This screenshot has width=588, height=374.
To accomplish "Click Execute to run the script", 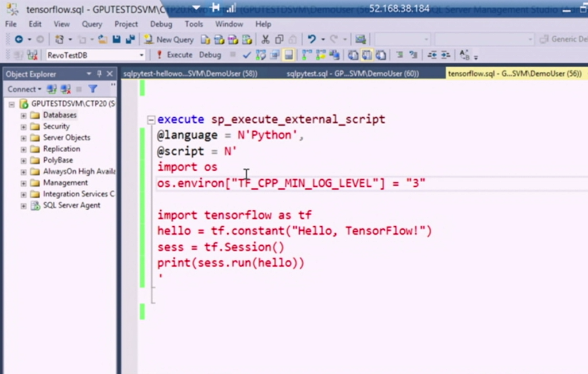I will (174, 55).
